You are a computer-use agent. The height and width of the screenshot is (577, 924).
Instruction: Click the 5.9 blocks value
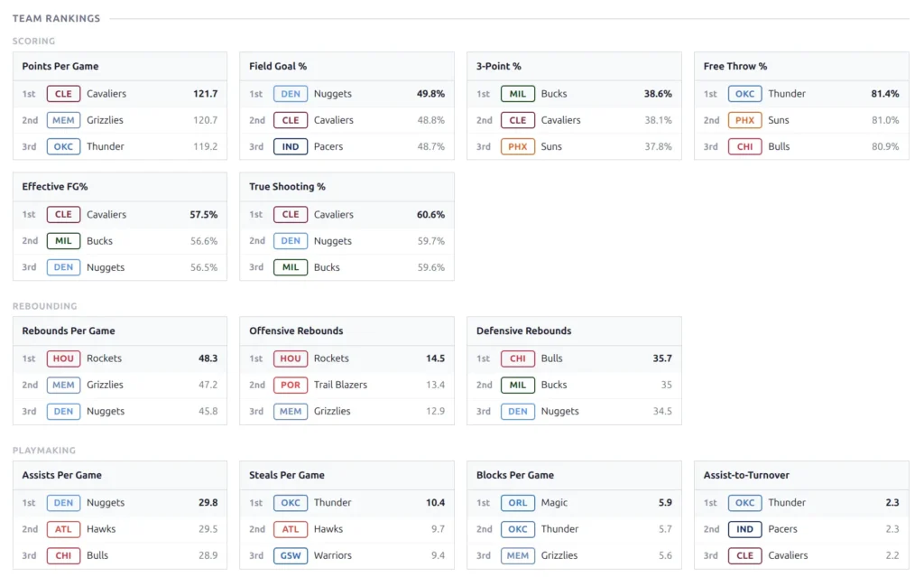tap(665, 503)
